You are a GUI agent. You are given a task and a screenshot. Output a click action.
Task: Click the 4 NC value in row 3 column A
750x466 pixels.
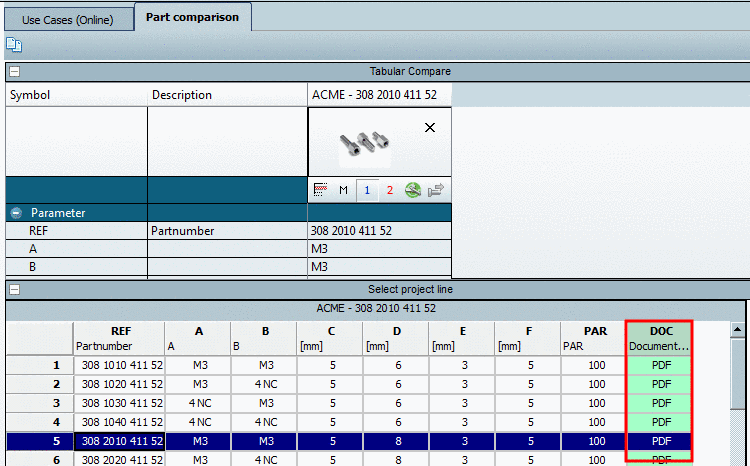point(198,403)
